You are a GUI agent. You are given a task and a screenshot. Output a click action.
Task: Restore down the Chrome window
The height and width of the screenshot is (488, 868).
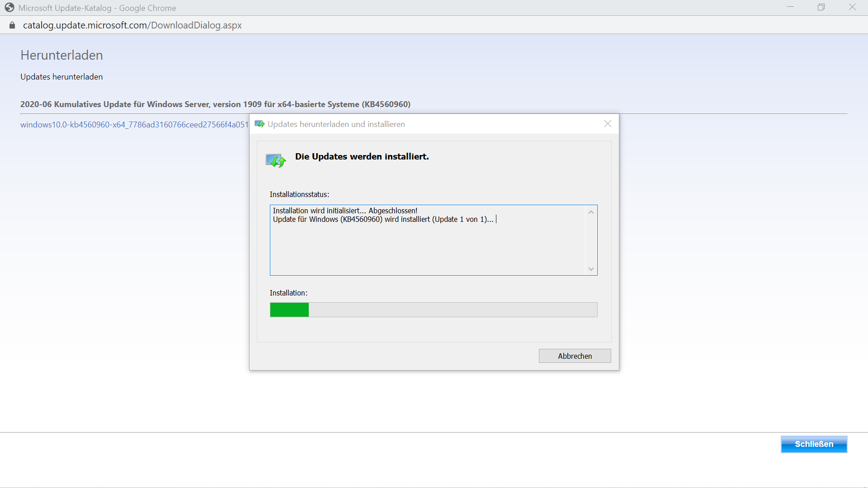coord(821,7)
